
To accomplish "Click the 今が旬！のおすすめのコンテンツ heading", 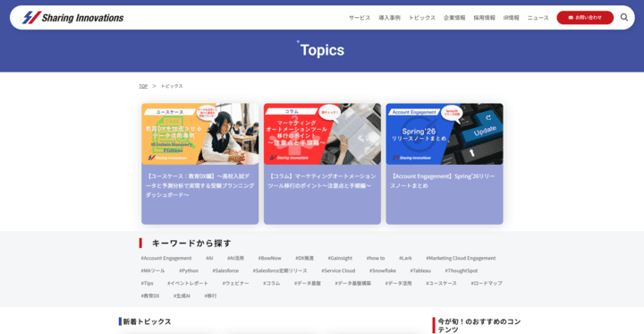I will tap(479, 325).
